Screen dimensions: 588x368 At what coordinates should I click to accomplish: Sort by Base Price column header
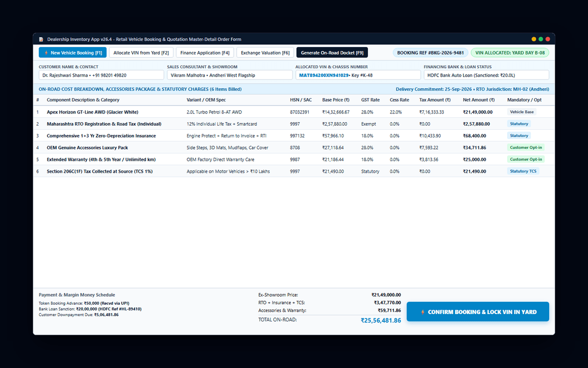(x=336, y=100)
